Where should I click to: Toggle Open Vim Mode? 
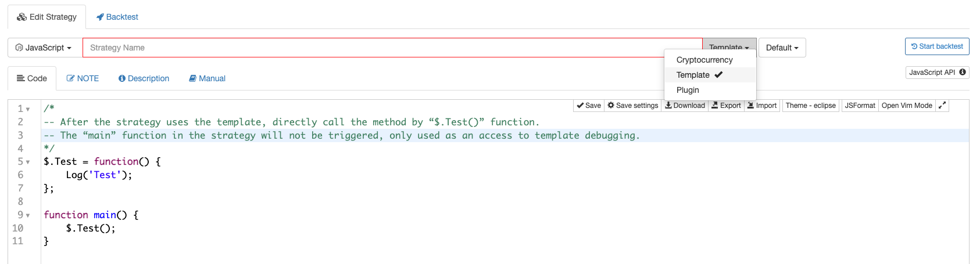click(x=906, y=106)
